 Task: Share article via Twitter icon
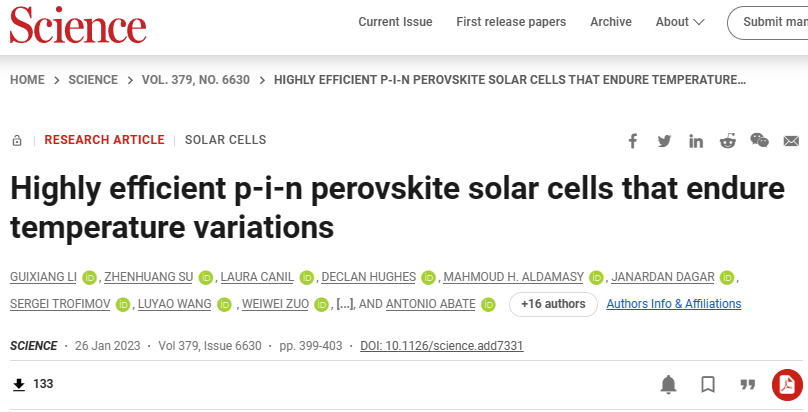(664, 141)
